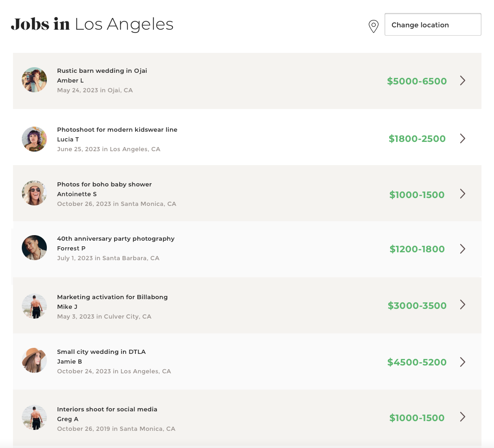This screenshot has height=448, width=494.
Task: Expand the Small city wedding DTLA listing arrow
Action: 462,362
